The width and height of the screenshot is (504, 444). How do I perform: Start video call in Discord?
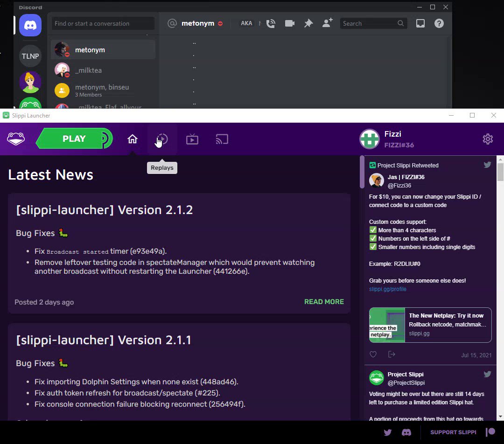290,23
